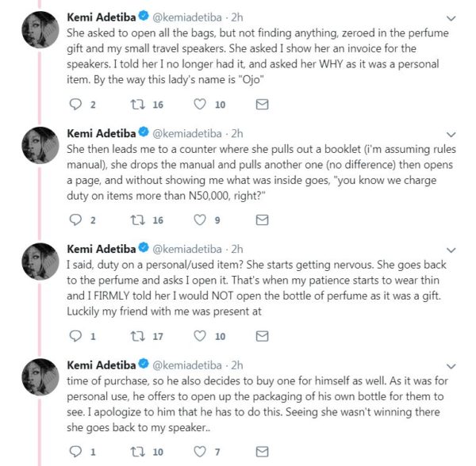Like the tweet about the N50,000 duty
The width and height of the screenshot is (476, 466).
click(x=200, y=220)
